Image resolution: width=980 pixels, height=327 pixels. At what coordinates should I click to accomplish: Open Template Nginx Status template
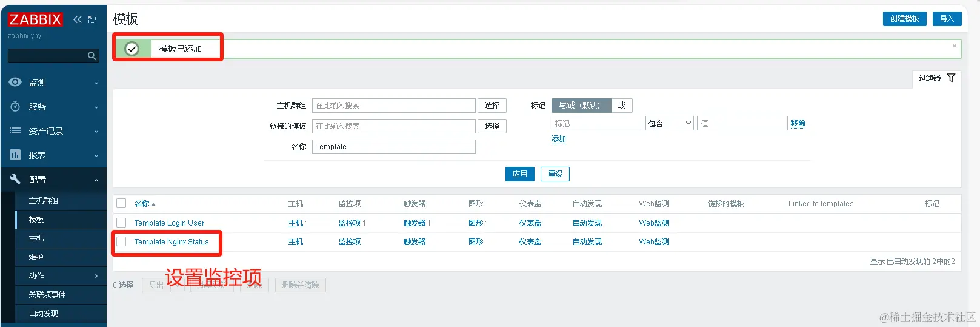point(172,242)
